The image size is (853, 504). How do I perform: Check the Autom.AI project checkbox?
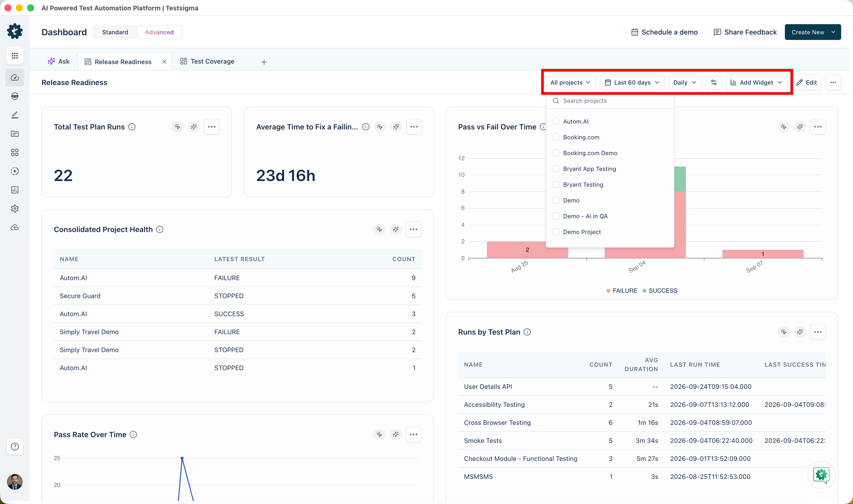pos(556,121)
